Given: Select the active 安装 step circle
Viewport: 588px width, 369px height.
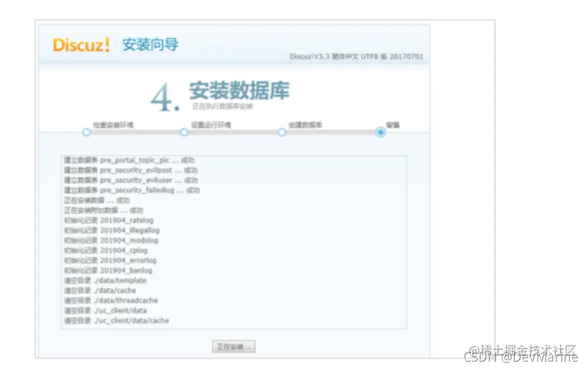Looking at the screenshot, I should 380,132.
